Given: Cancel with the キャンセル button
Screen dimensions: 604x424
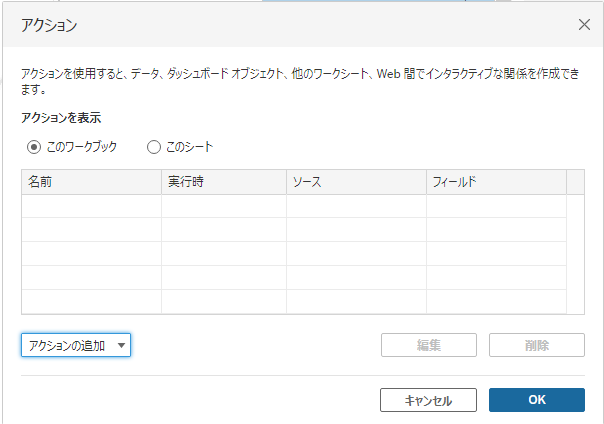Looking at the screenshot, I should click(x=428, y=400).
